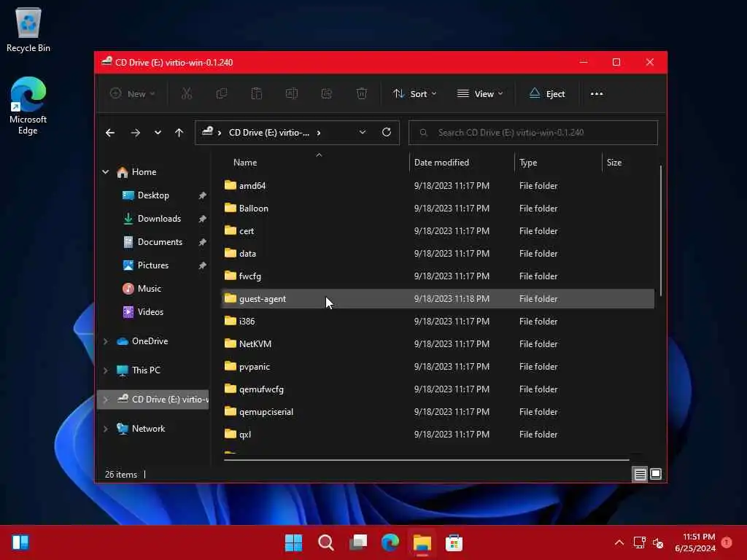Open Recycle Bin desktop icon
747x560 pixels.
(28, 30)
